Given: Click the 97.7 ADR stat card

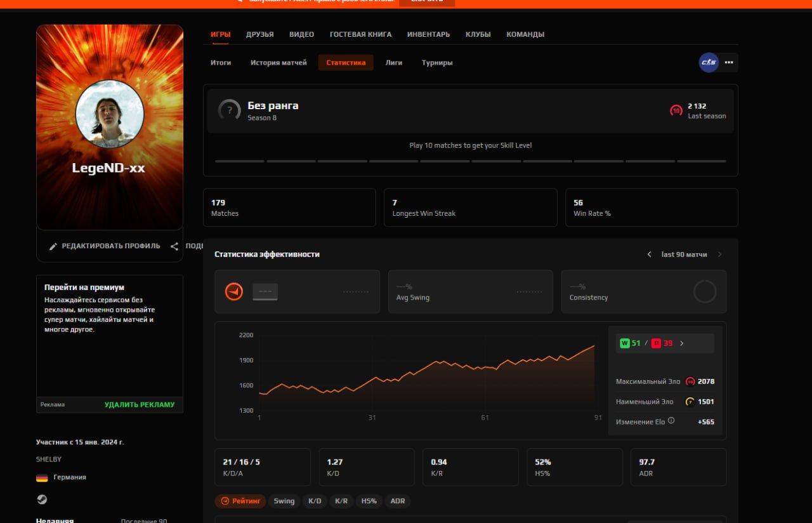Looking at the screenshot, I should click(x=679, y=467).
